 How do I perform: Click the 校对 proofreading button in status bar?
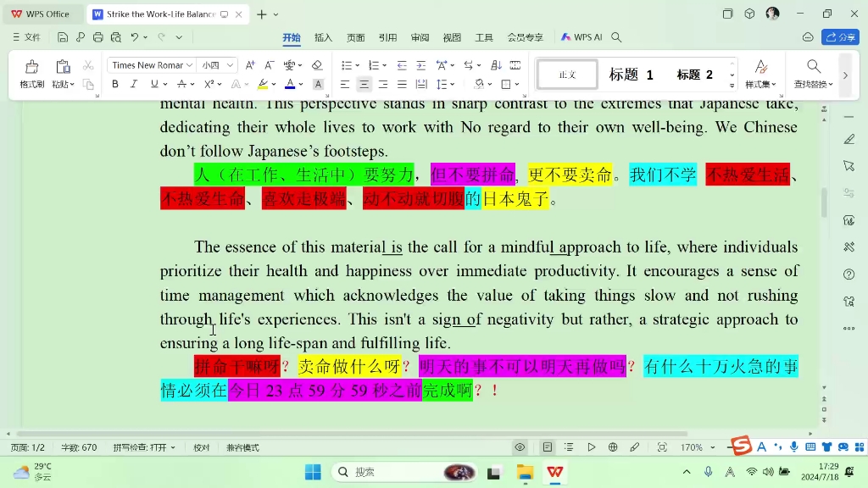pos(202,447)
